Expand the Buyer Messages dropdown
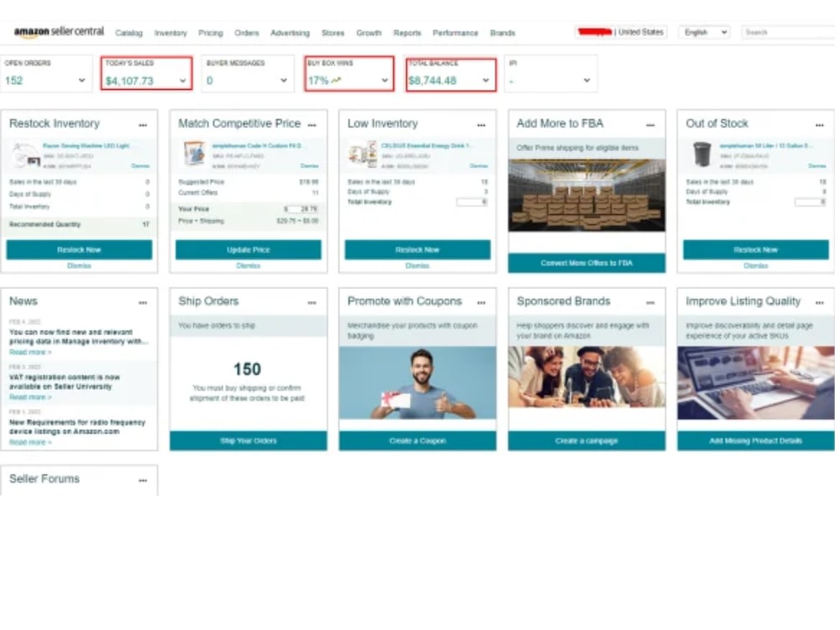The height and width of the screenshot is (630, 840). 283,81
